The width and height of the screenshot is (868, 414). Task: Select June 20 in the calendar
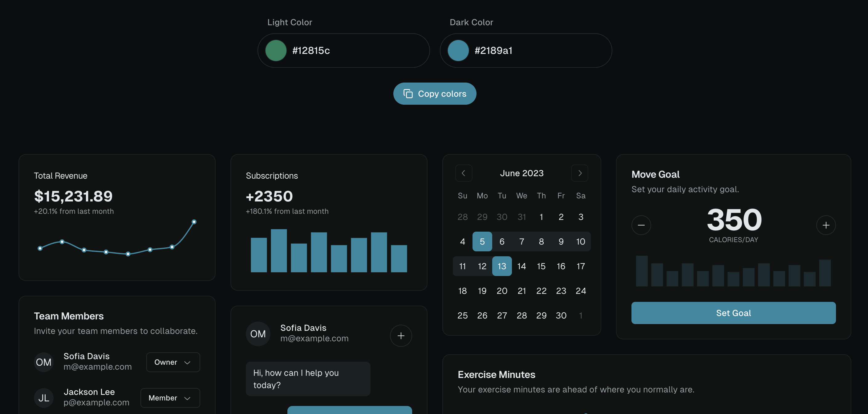[x=502, y=291]
